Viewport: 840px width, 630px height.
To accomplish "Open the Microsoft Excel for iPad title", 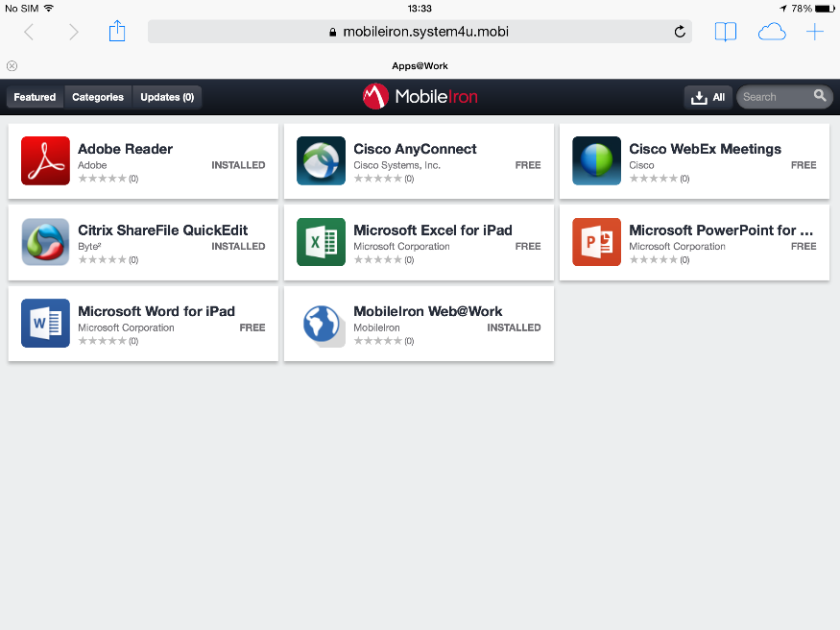I will pyautogui.click(x=433, y=230).
